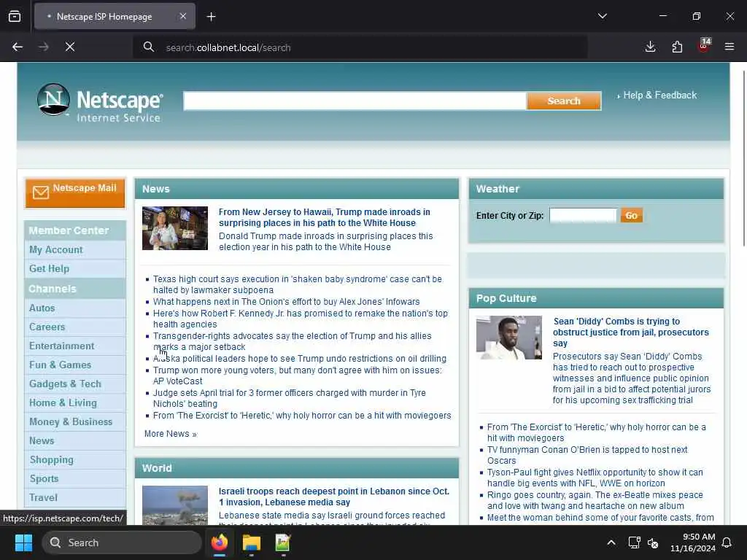
Task: Show hidden system tray icons
Action: pos(611,542)
